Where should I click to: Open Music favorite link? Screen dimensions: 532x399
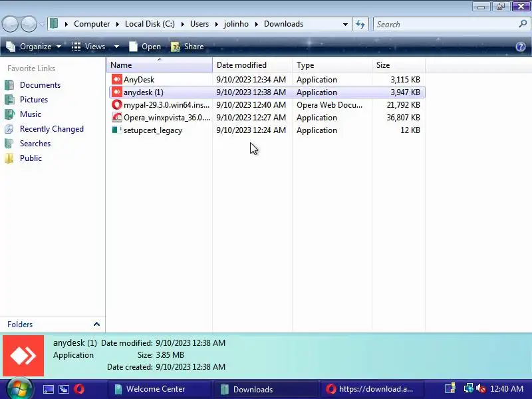point(23,114)
